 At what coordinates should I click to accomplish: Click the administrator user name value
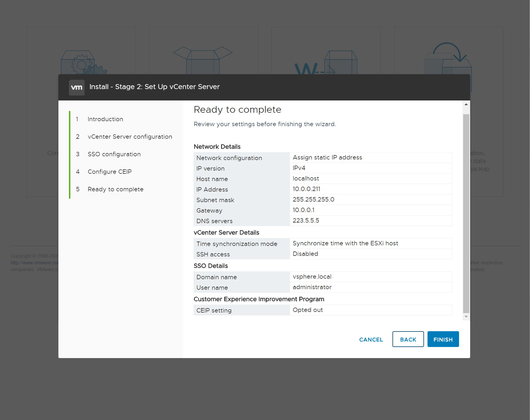click(x=312, y=287)
